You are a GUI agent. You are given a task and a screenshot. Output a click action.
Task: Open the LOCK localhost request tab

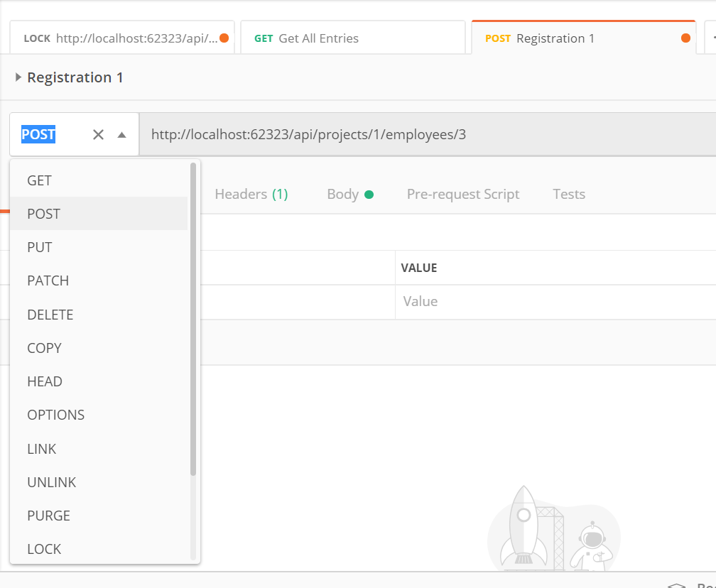[x=121, y=38]
